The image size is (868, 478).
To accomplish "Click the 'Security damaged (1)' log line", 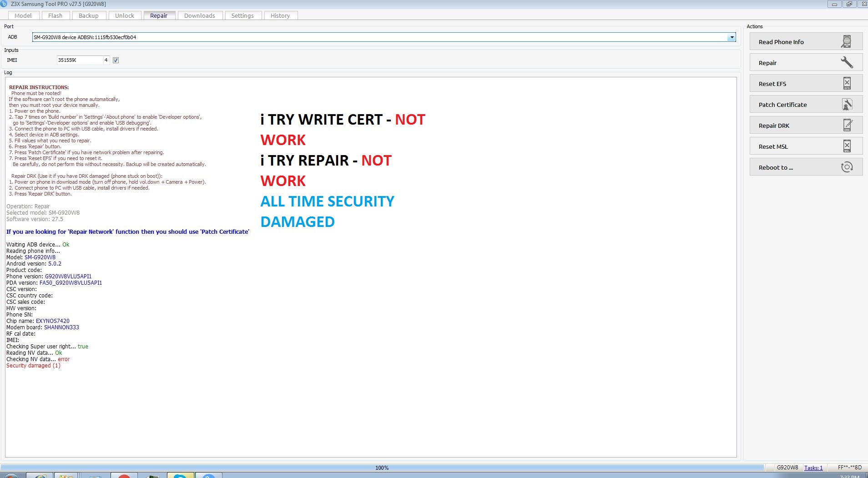I will click(x=33, y=366).
